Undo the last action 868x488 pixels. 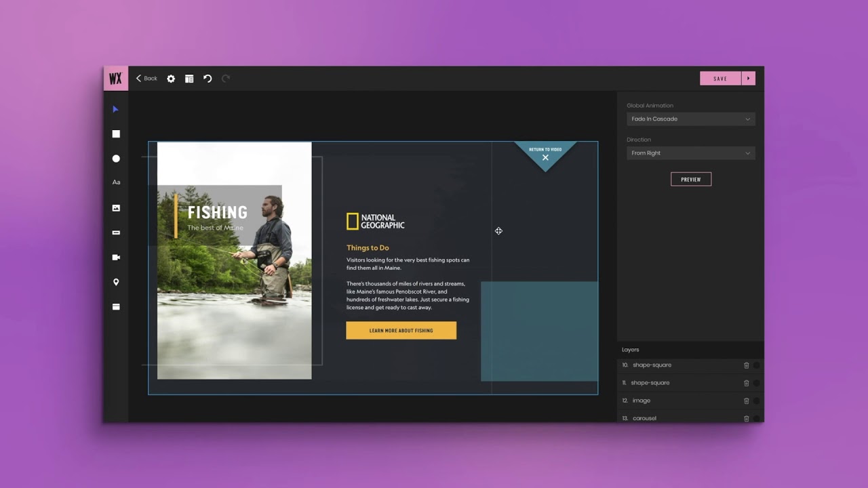(x=208, y=79)
